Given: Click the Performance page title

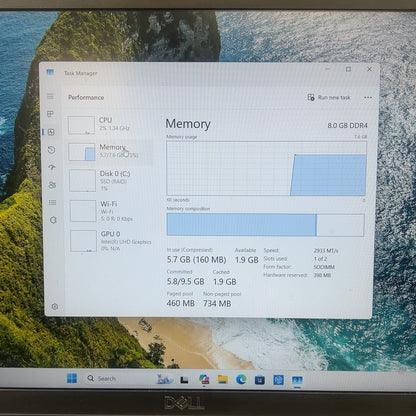Looking at the screenshot, I should (x=86, y=97).
